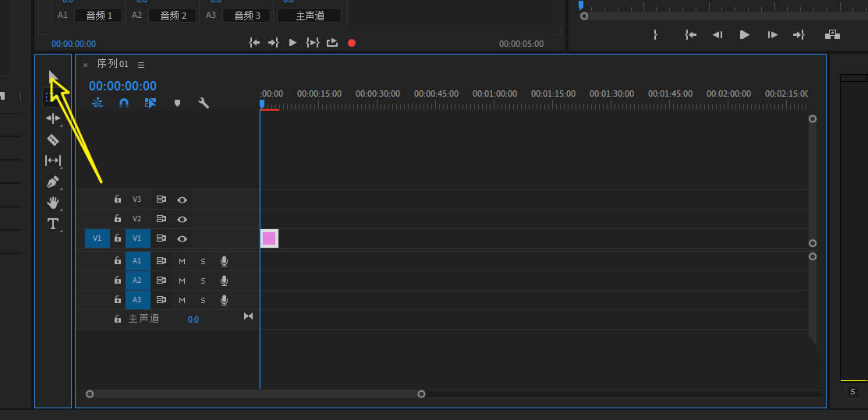Solo audio track A3
The width and height of the screenshot is (868, 420).
coord(204,300)
